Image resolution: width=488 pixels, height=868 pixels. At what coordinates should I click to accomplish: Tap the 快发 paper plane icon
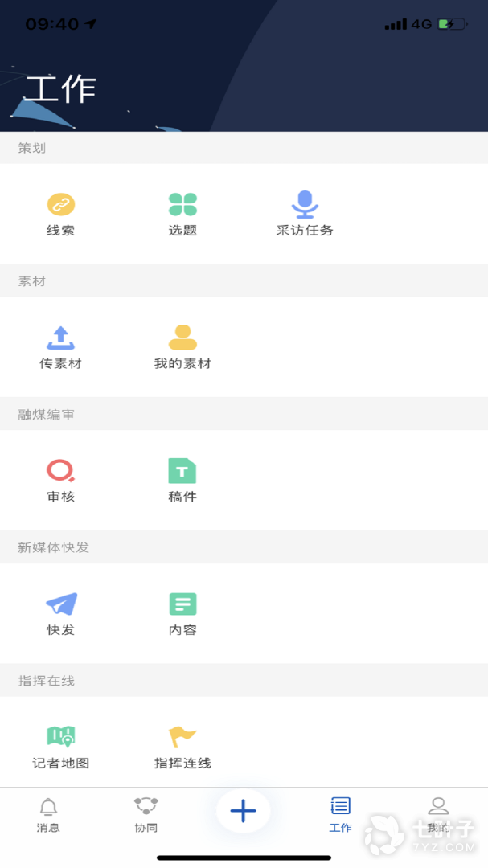tap(60, 604)
